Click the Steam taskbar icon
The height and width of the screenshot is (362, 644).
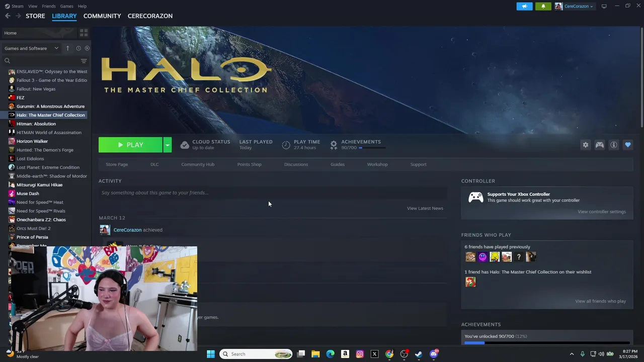tap(419, 354)
